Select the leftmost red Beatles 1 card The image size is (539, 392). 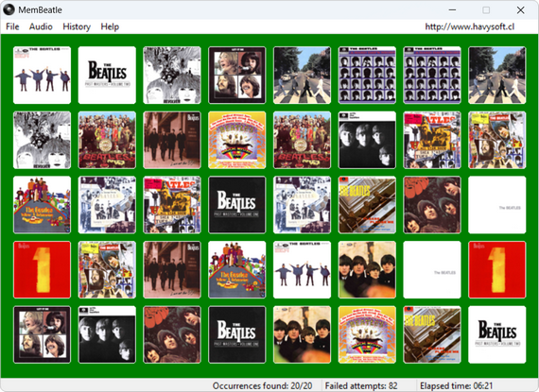pos(42,270)
